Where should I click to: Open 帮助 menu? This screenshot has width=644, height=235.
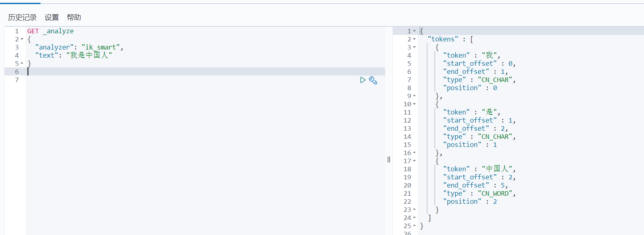point(74,17)
